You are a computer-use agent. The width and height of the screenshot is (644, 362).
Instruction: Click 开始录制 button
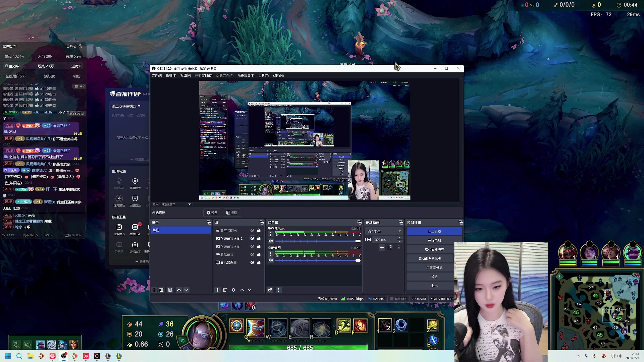pyautogui.click(x=434, y=241)
